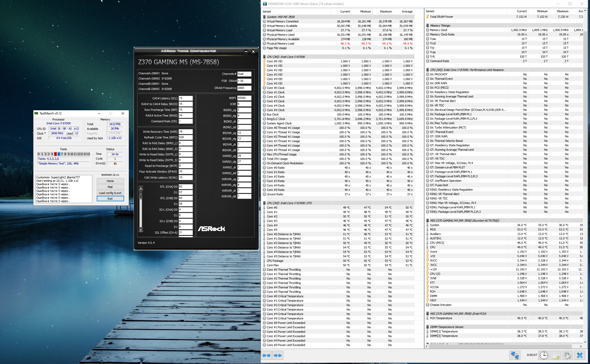Click the blue X close sensors icon
This screenshot has height=364, width=590.
pos(580,355)
